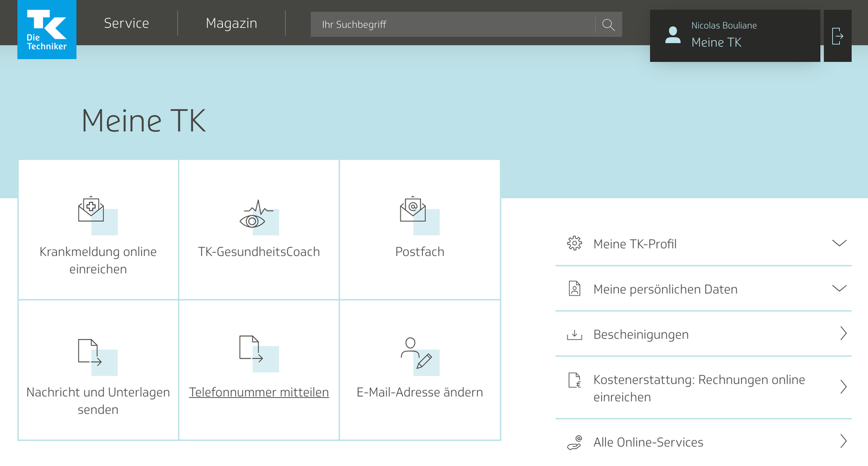868x466 pixels.
Task: Expand the Meine persönlichen Daten chevron
Action: [x=839, y=289]
